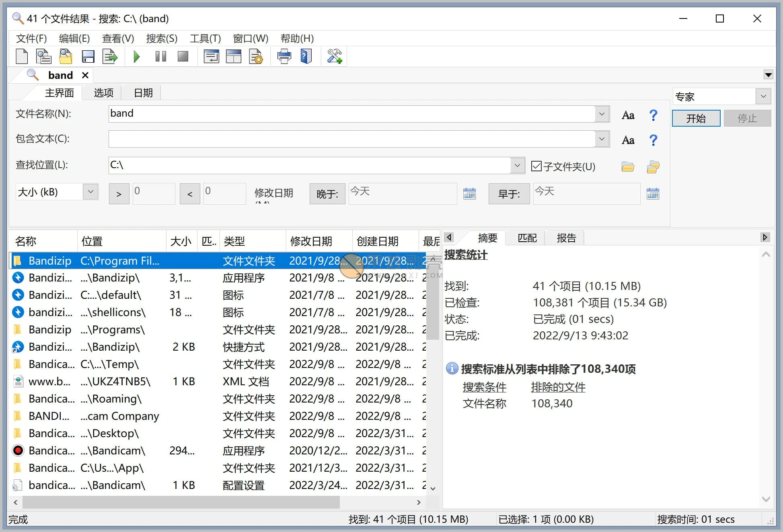This screenshot has width=783, height=532.
Task: Click the less-than size button
Action: click(190, 194)
